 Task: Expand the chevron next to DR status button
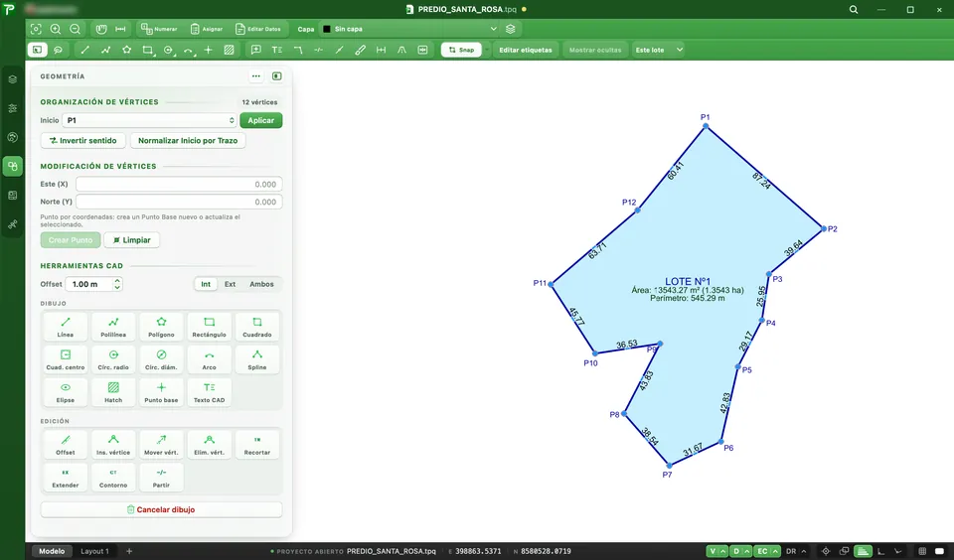804,551
